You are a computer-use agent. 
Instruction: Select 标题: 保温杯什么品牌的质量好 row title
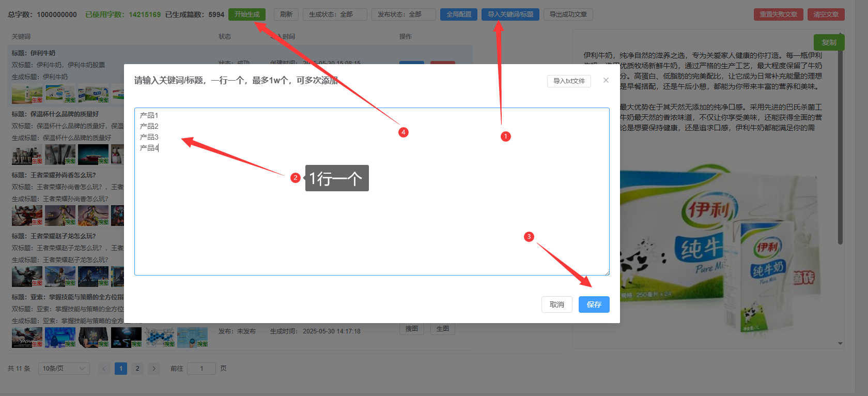pyautogui.click(x=55, y=114)
